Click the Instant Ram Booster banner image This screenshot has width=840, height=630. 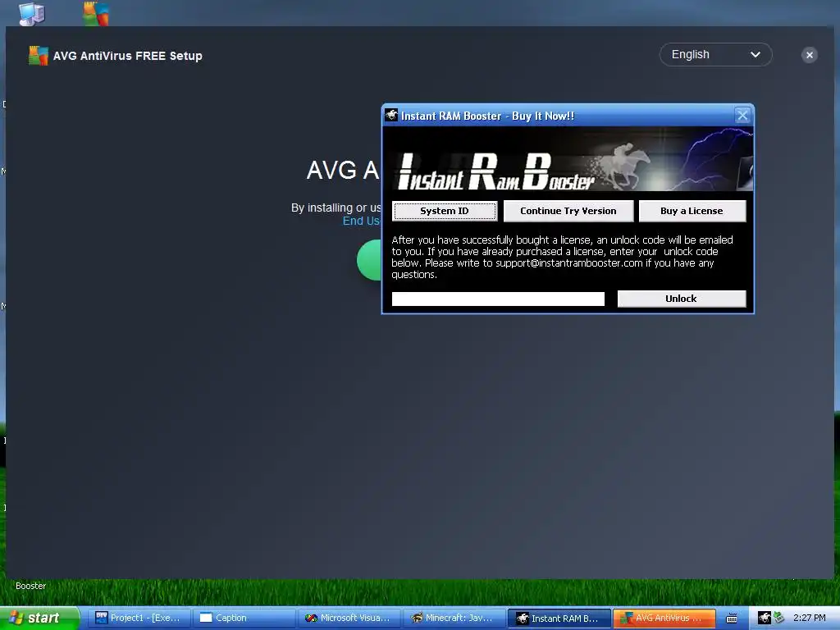tap(568, 159)
